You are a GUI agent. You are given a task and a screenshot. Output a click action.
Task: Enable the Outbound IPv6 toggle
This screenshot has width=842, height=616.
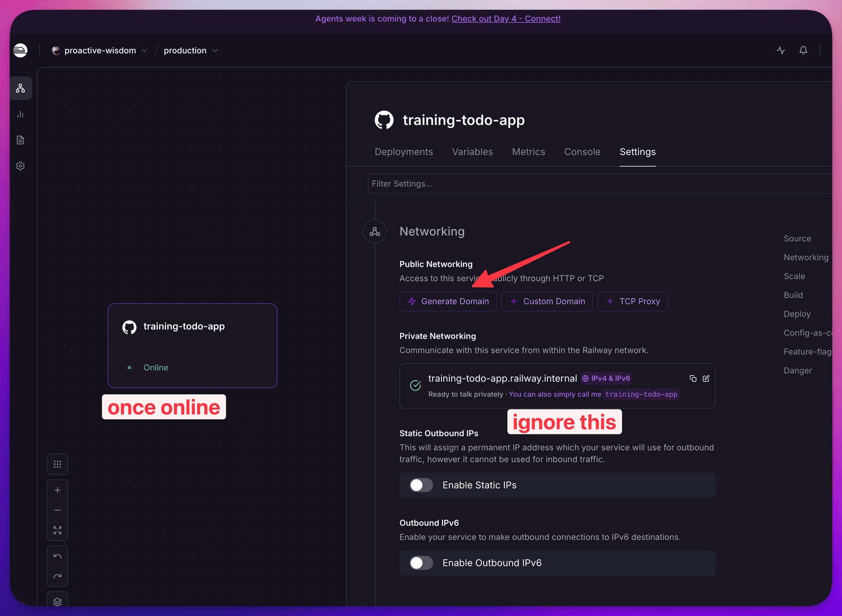click(x=421, y=563)
